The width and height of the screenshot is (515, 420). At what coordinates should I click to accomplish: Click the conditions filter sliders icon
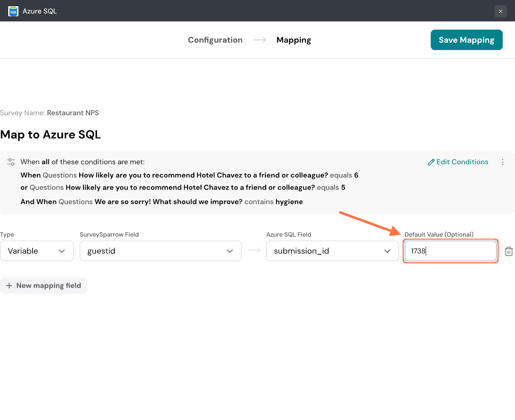click(11, 162)
